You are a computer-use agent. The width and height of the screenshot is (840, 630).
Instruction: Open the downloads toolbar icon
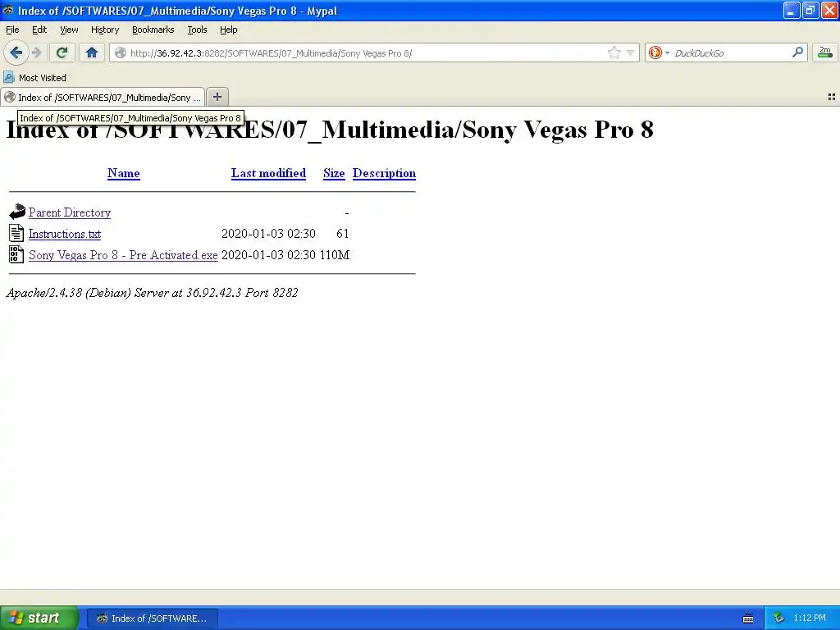[825, 52]
